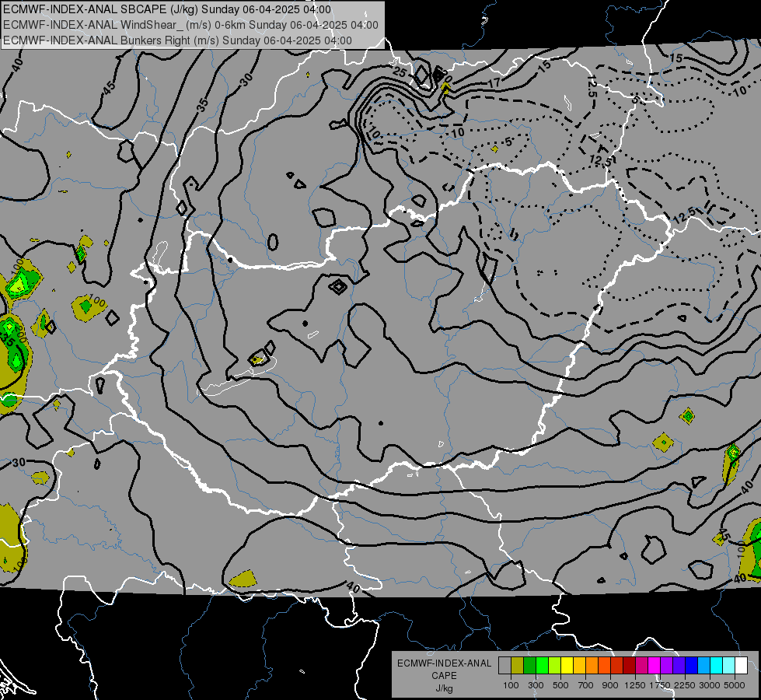
Task: Select the cyan legend swatch
Action: coord(717,666)
